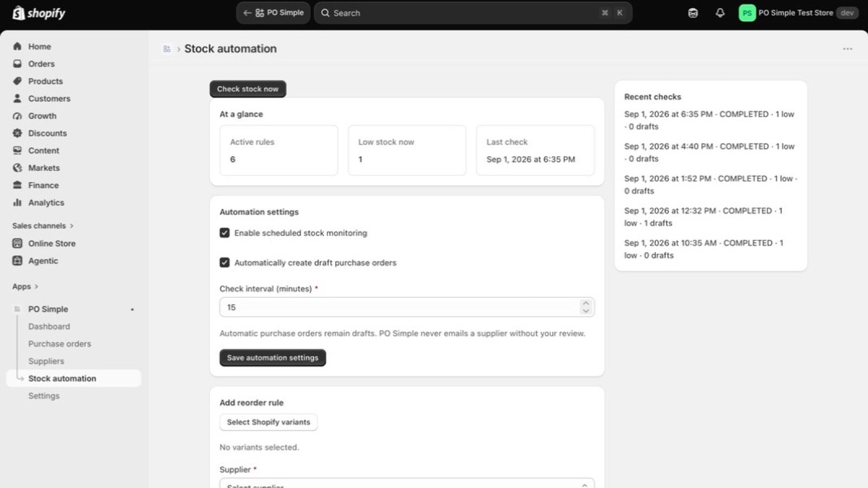This screenshot has width=868, height=488.
Task: Click Save automation settings button
Action: tap(272, 358)
